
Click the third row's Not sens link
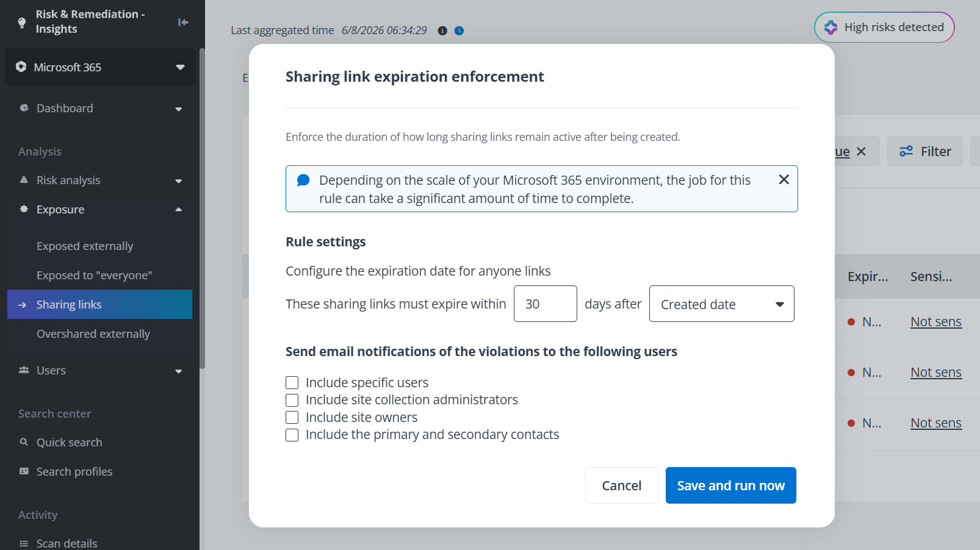(x=936, y=423)
